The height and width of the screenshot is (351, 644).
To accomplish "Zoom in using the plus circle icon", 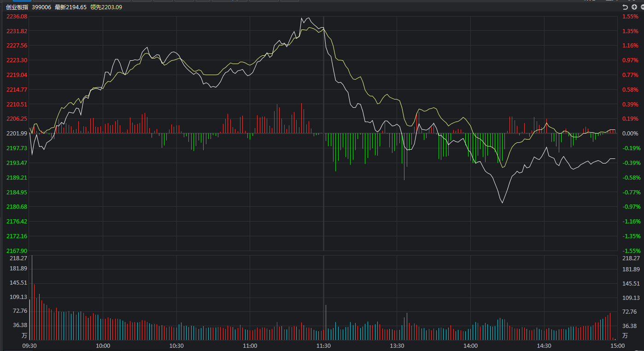I will pos(634,7).
